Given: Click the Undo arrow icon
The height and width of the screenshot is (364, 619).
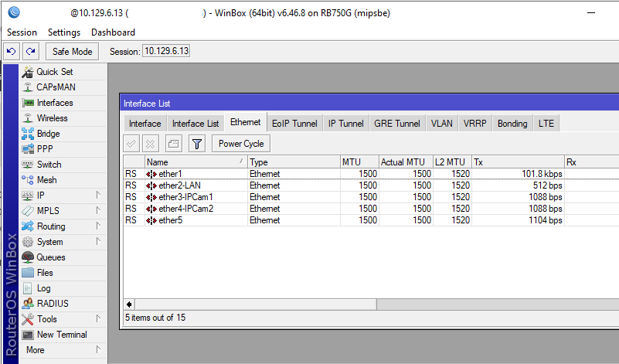Looking at the screenshot, I should [12, 51].
